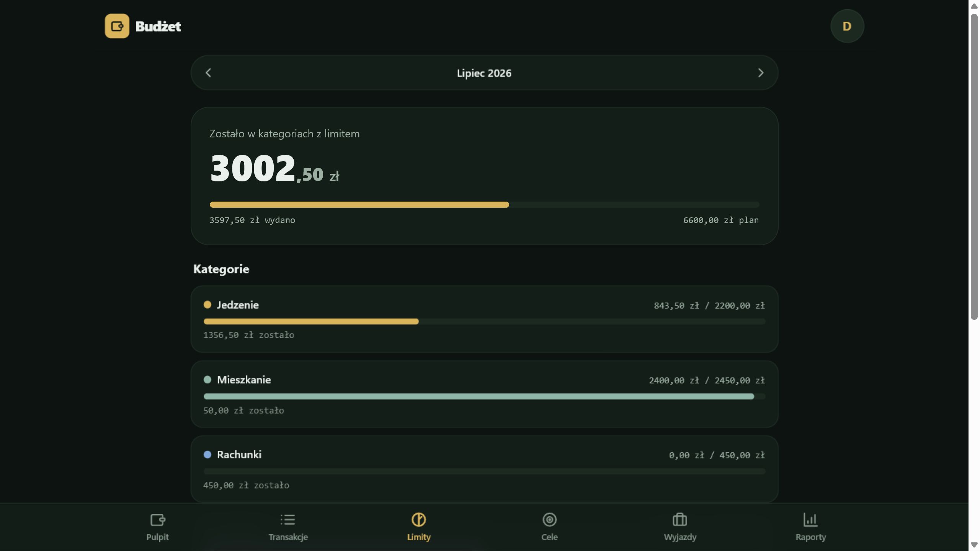This screenshot has width=980, height=551.
Task: Open the Raporty chart icon
Action: pyautogui.click(x=810, y=520)
